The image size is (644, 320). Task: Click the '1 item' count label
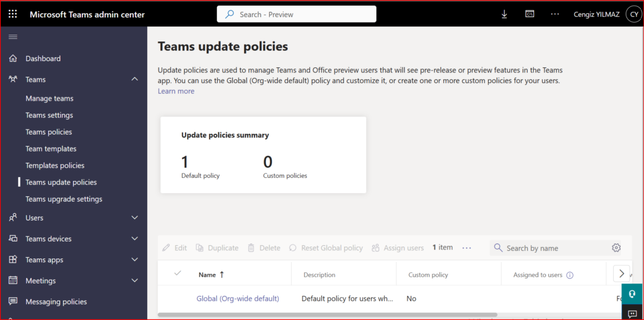tap(442, 247)
